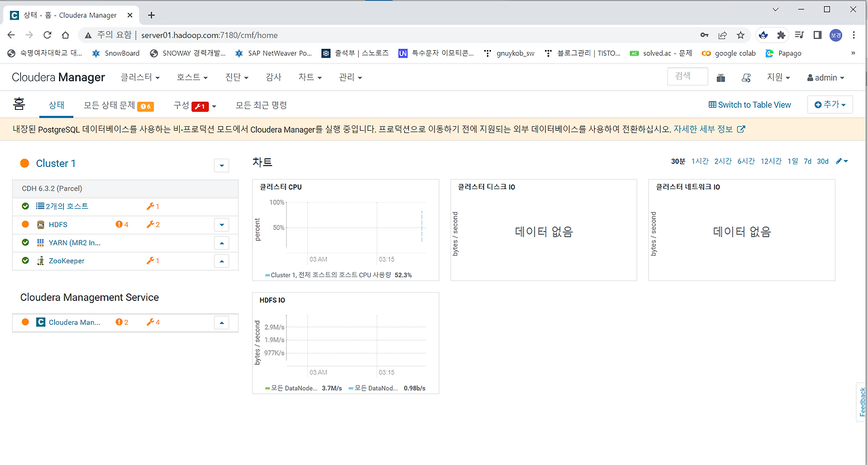Open the 진단 dropdown menu

(237, 77)
